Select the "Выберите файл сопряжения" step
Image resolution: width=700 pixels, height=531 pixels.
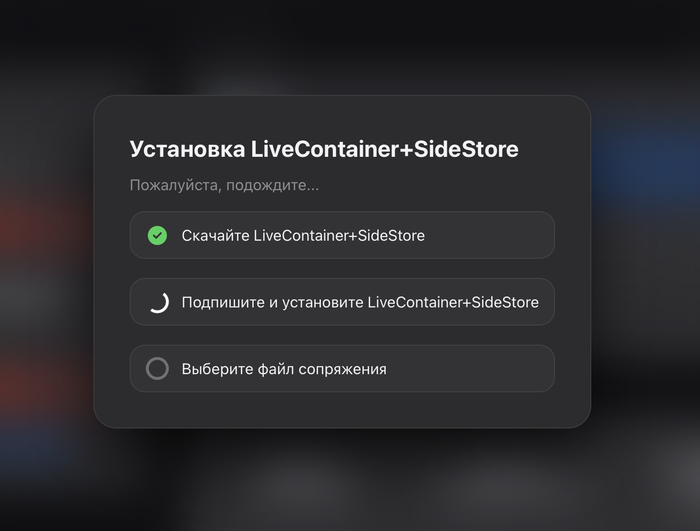coord(284,369)
